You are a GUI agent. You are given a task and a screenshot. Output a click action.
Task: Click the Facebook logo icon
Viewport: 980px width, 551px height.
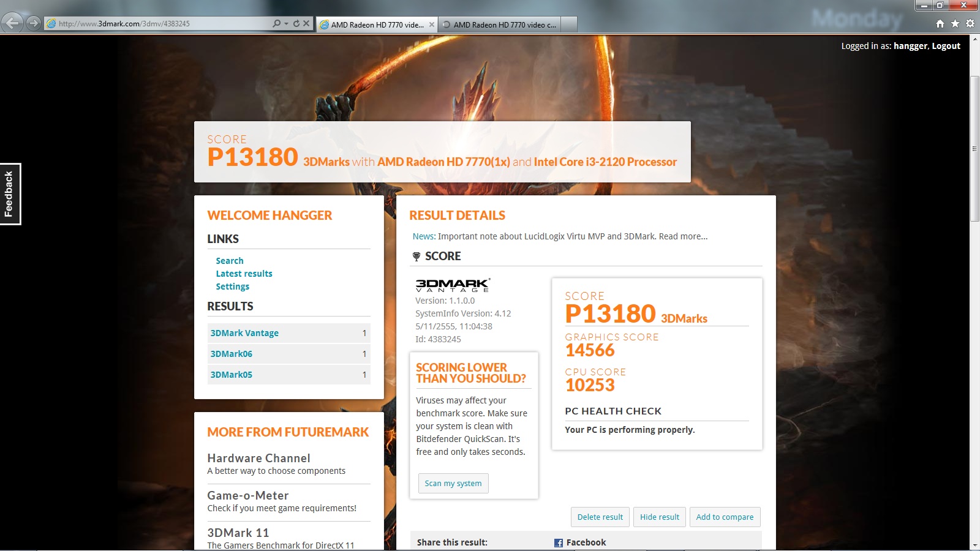pyautogui.click(x=559, y=543)
